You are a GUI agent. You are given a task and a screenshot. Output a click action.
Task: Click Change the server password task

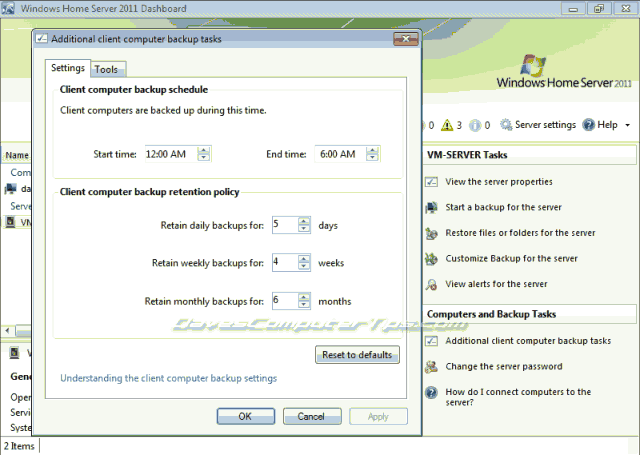[504, 366]
